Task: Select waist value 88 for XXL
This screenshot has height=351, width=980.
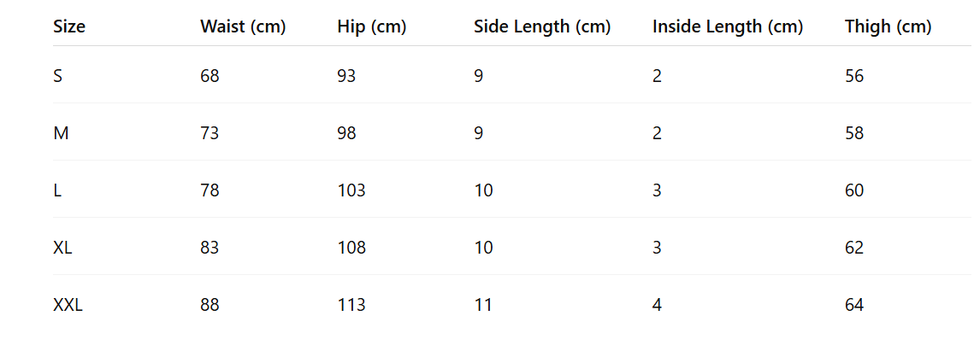Action: pos(210,305)
